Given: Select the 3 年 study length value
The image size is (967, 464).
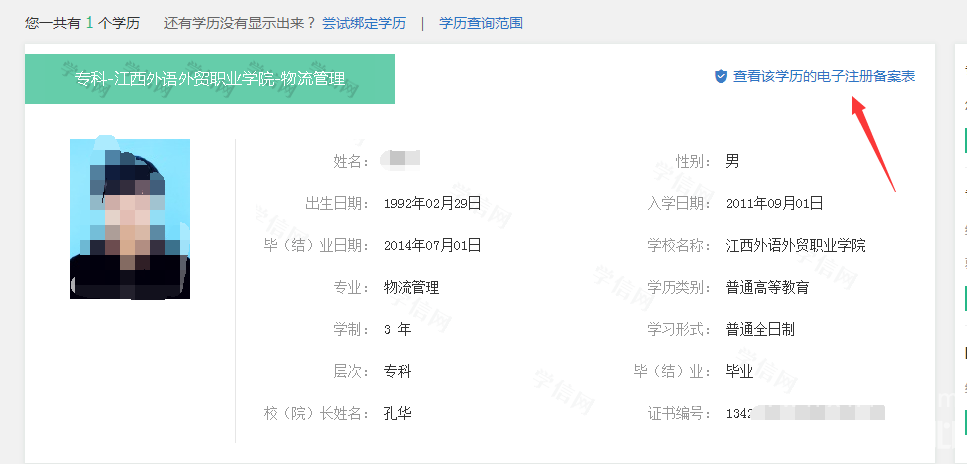Looking at the screenshot, I should click(x=397, y=329).
